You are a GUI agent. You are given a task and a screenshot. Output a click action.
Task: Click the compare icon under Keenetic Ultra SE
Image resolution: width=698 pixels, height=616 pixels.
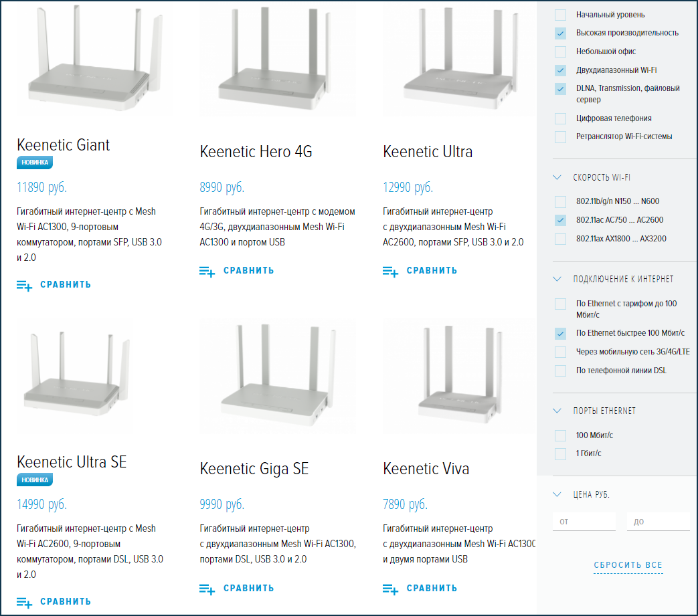pos(25,602)
